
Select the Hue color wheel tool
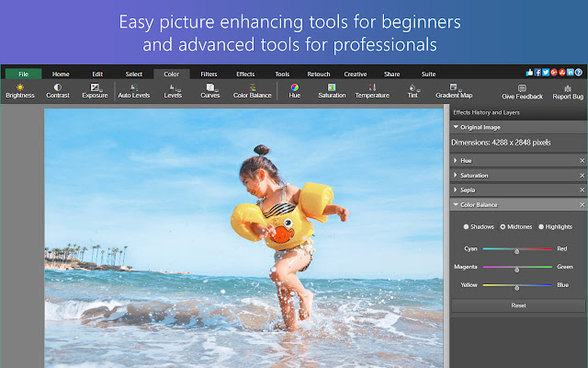click(x=294, y=90)
